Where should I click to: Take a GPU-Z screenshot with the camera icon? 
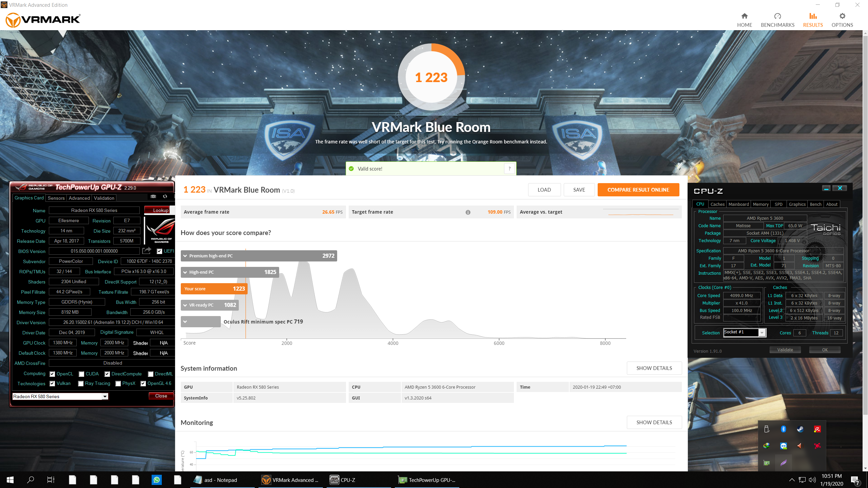click(153, 196)
